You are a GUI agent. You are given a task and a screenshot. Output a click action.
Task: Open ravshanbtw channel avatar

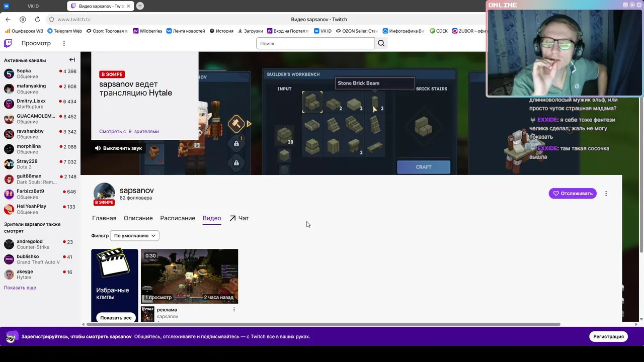coord(9,134)
